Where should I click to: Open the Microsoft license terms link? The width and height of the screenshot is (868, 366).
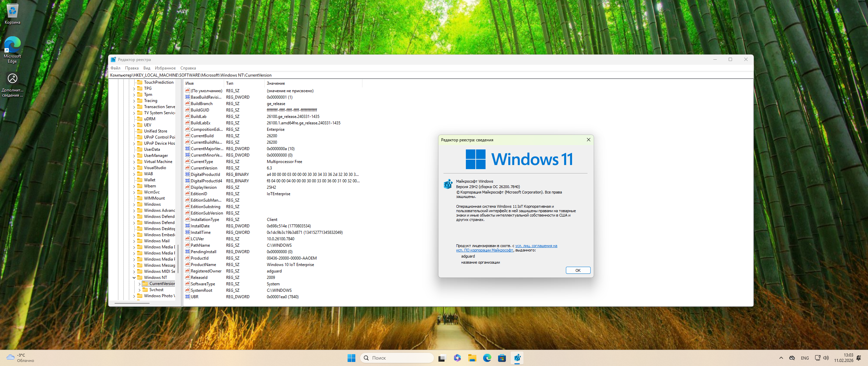[x=536, y=246]
